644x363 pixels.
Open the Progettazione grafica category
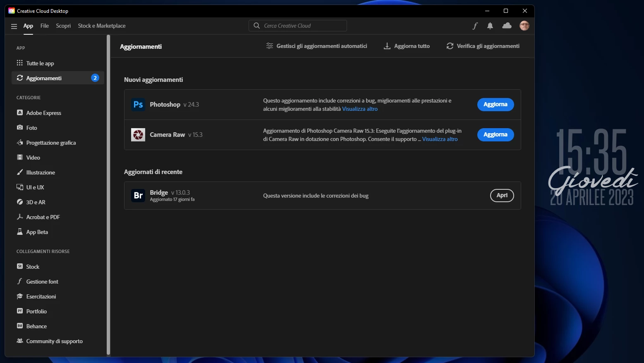57,143
